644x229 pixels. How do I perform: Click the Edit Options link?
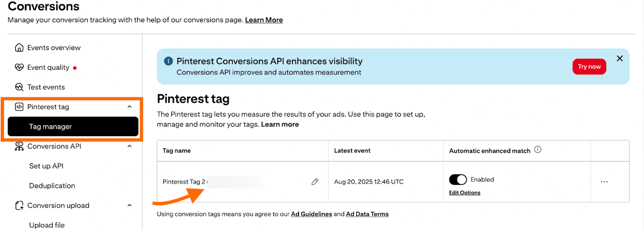click(x=464, y=193)
